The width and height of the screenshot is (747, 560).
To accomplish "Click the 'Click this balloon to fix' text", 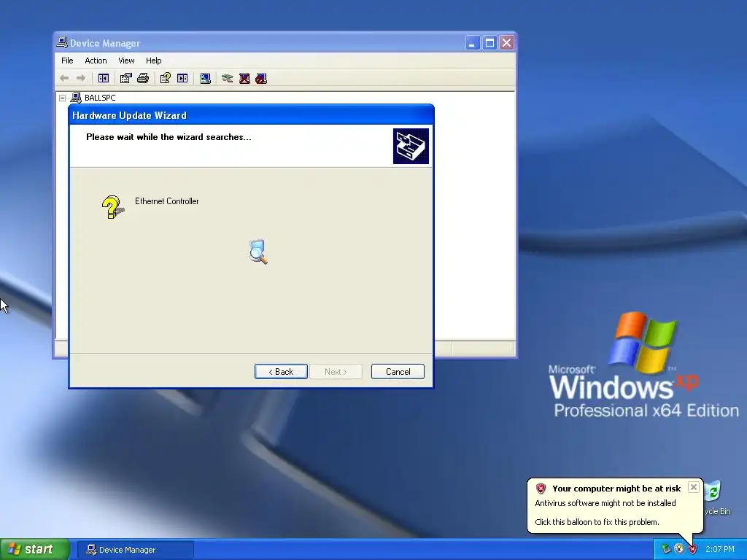I will point(597,522).
